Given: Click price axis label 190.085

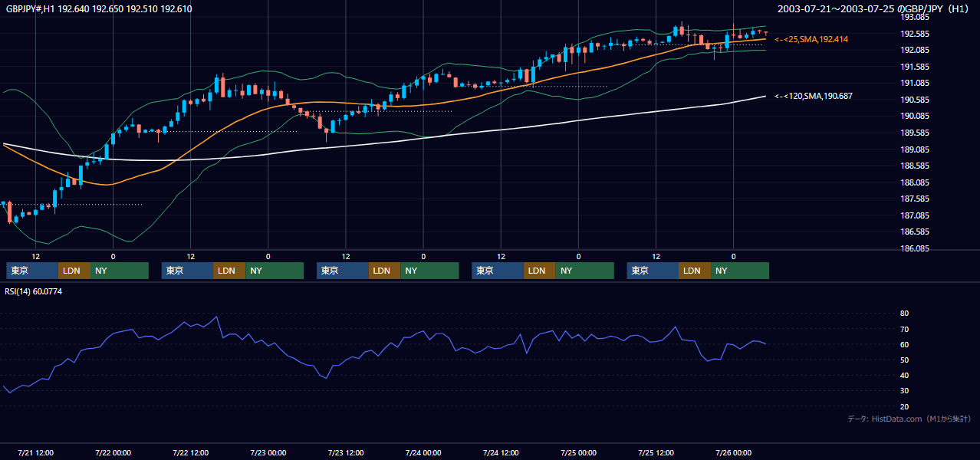Looking at the screenshot, I should point(915,117).
